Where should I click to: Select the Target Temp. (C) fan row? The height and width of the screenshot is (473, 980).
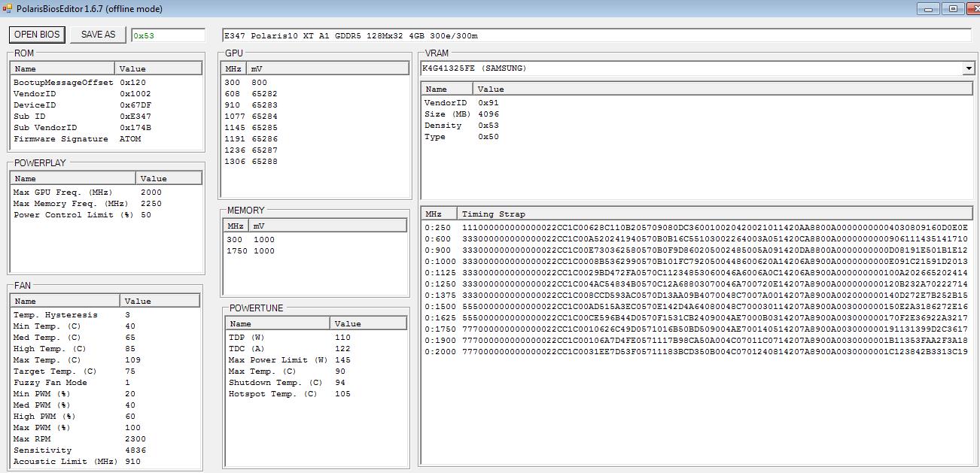[55, 371]
